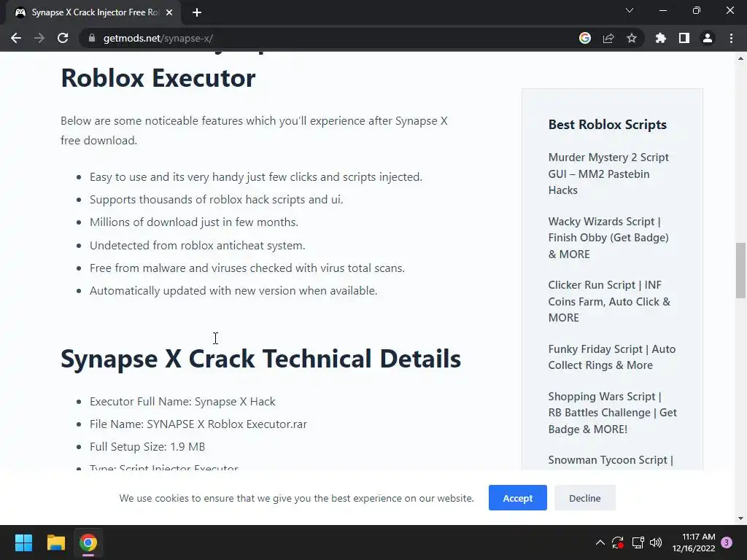Click the sync tray icon

618,542
